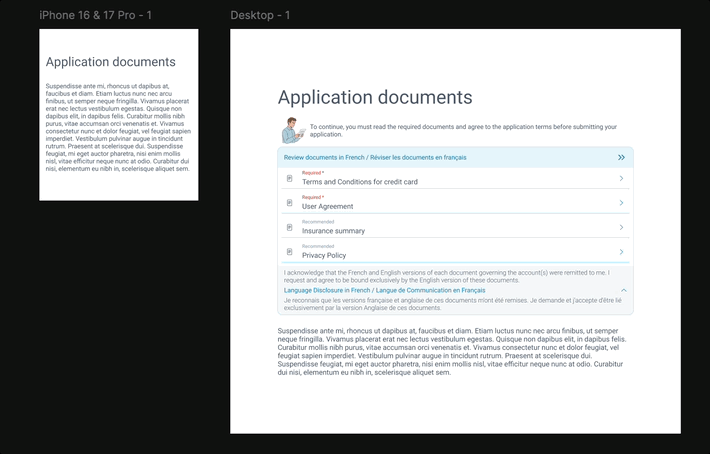Open Review documents in French link
This screenshot has height=454, width=710.
(x=375, y=158)
